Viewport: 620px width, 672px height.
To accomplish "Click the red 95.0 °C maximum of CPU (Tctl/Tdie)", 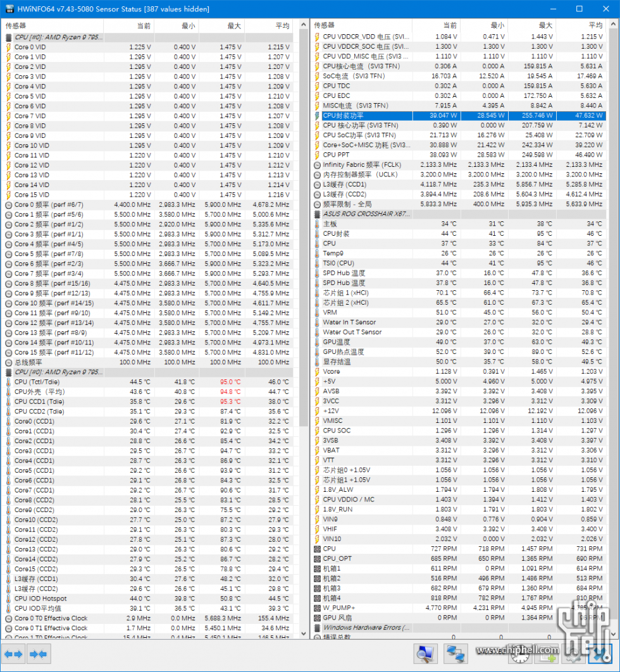I will pos(230,382).
